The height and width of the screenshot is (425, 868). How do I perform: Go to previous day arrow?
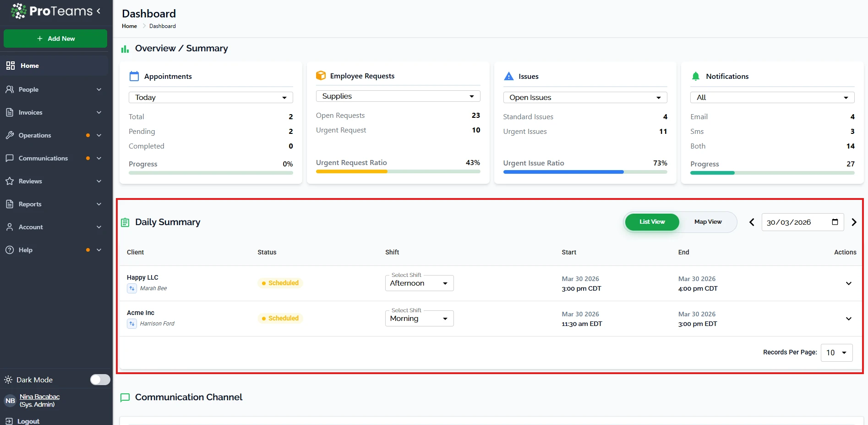click(752, 222)
